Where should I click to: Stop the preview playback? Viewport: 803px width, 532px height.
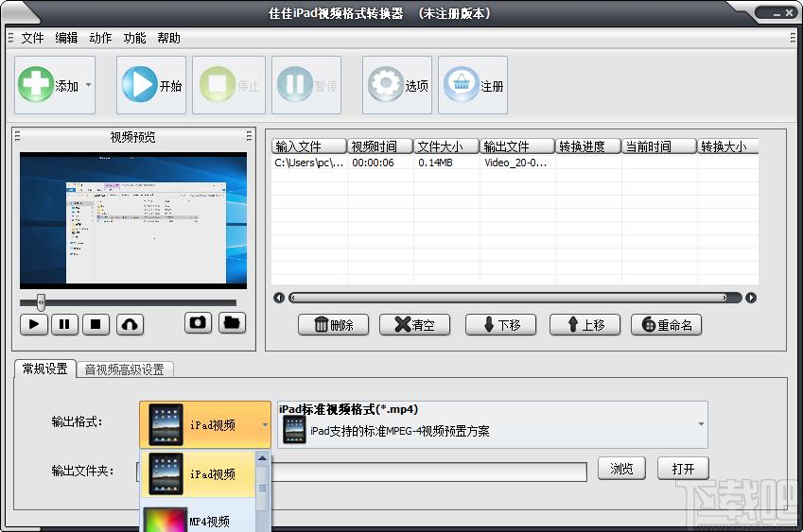[96, 324]
